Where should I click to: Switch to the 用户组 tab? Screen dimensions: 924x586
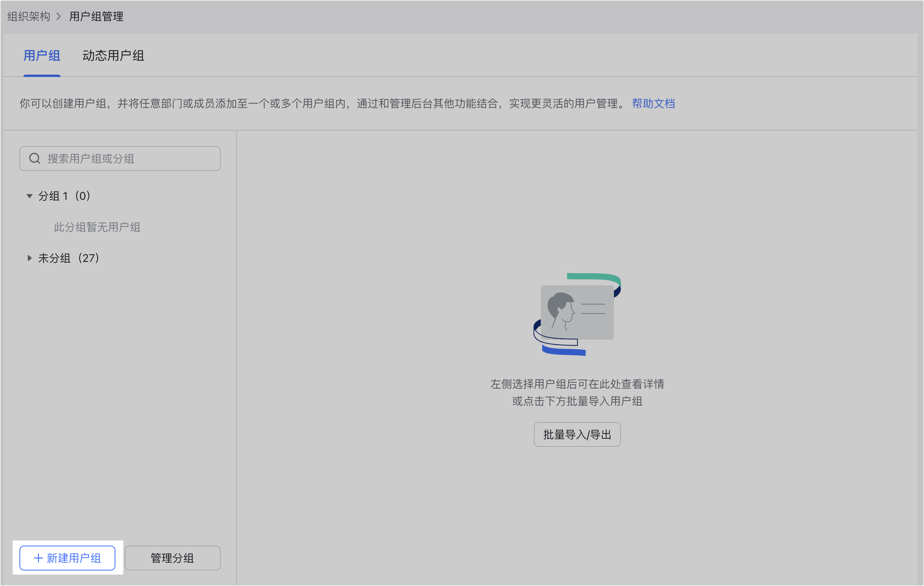click(x=42, y=56)
